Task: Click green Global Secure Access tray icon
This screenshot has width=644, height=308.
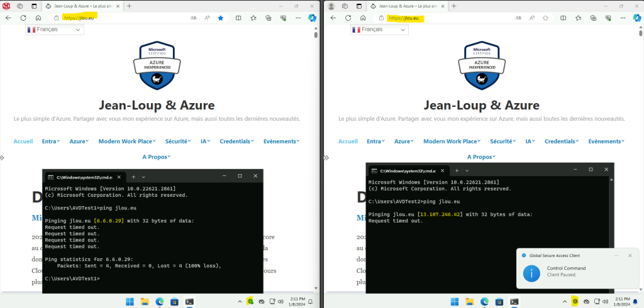Action: (250, 302)
